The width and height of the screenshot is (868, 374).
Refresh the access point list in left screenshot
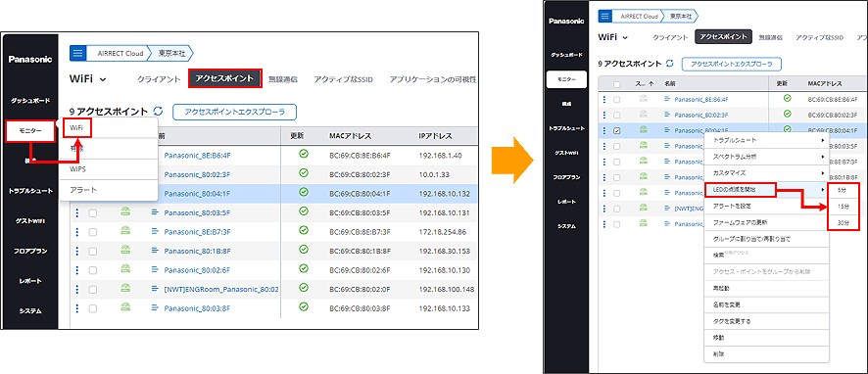158,112
